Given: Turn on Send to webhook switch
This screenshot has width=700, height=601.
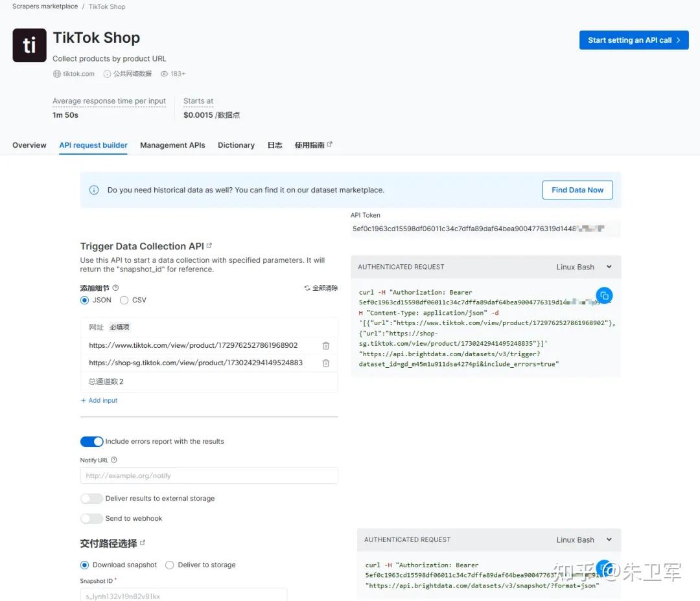Looking at the screenshot, I should [x=91, y=519].
